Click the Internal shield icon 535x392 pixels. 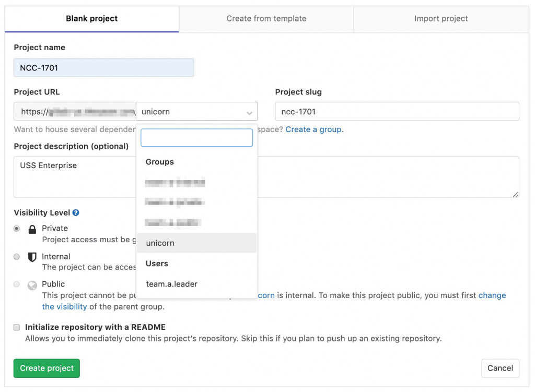point(32,257)
